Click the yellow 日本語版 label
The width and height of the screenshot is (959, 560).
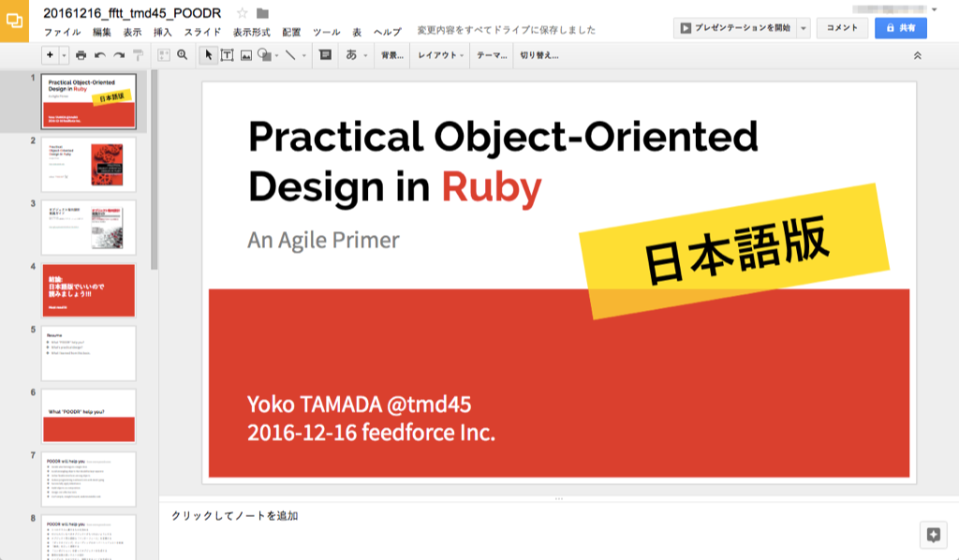(734, 251)
